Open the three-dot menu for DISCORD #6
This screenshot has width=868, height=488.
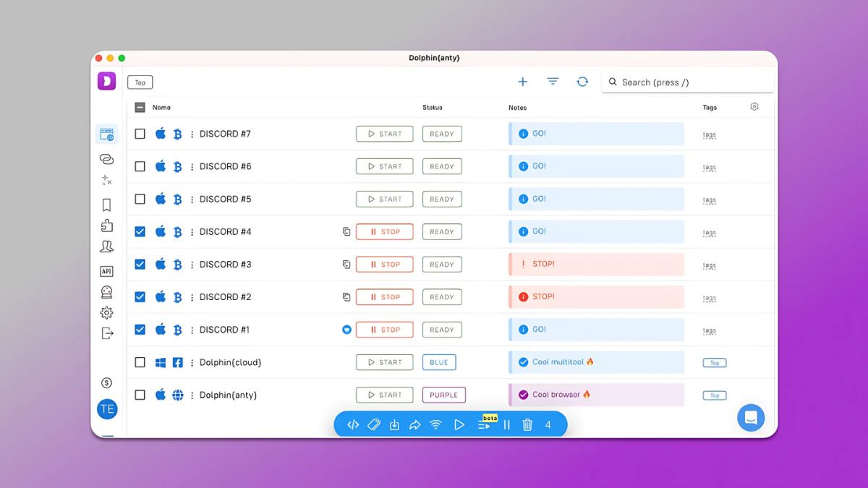(x=192, y=167)
